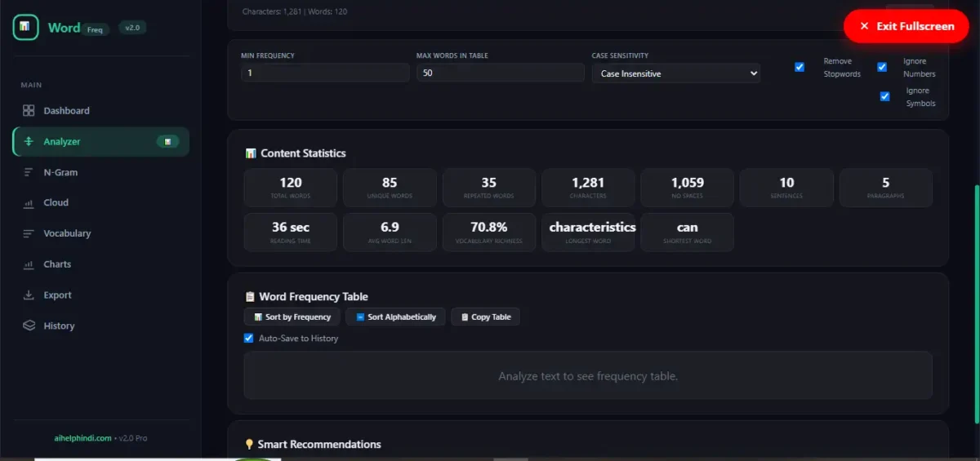Click the Max Words in Table field
The height and width of the screenshot is (461, 980).
(x=501, y=73)
